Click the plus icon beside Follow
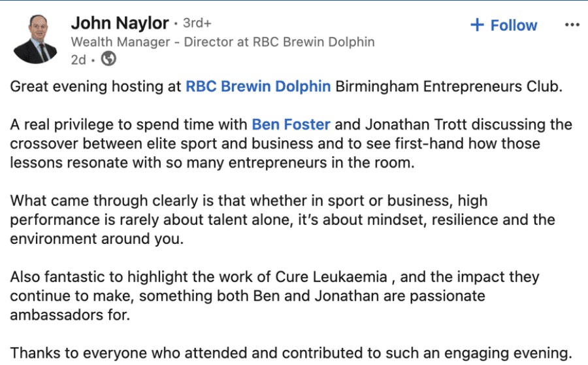This screenshot has width=588, height=365. pos(478,26)
